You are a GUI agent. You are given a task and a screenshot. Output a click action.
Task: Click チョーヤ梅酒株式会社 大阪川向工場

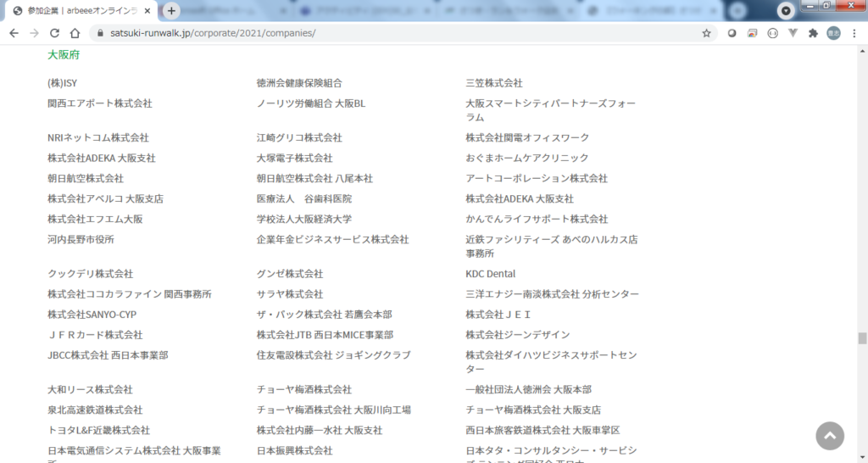coord(334,410)
